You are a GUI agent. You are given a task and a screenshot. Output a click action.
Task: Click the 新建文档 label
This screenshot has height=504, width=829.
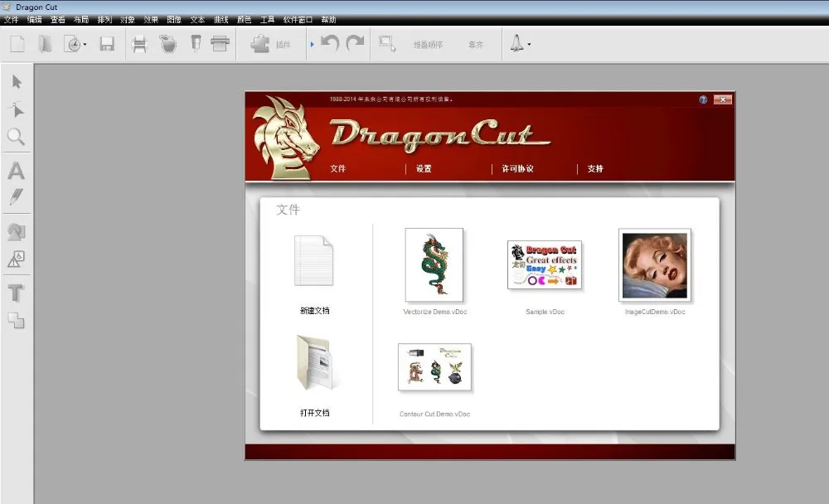click(314, 310)
